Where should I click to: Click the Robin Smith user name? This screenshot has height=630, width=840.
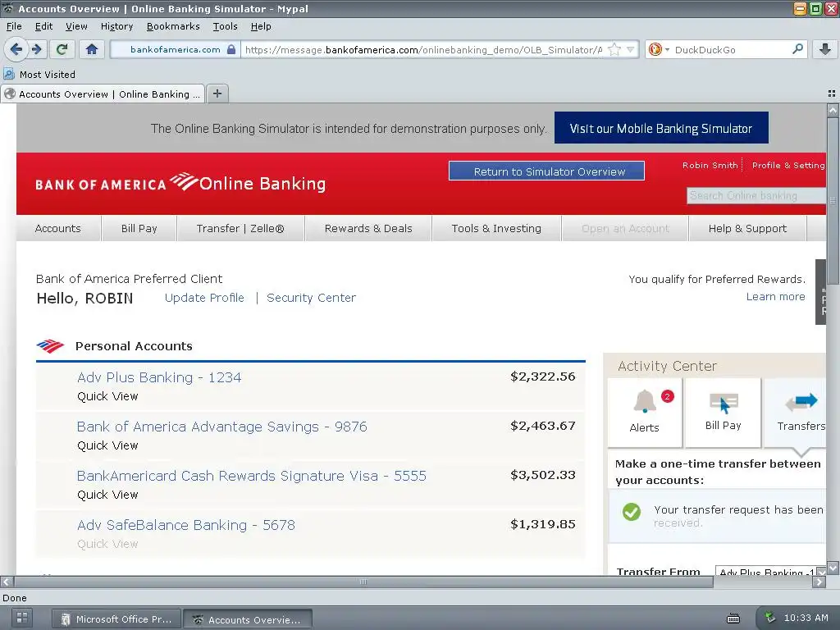(x=710, y=165)
